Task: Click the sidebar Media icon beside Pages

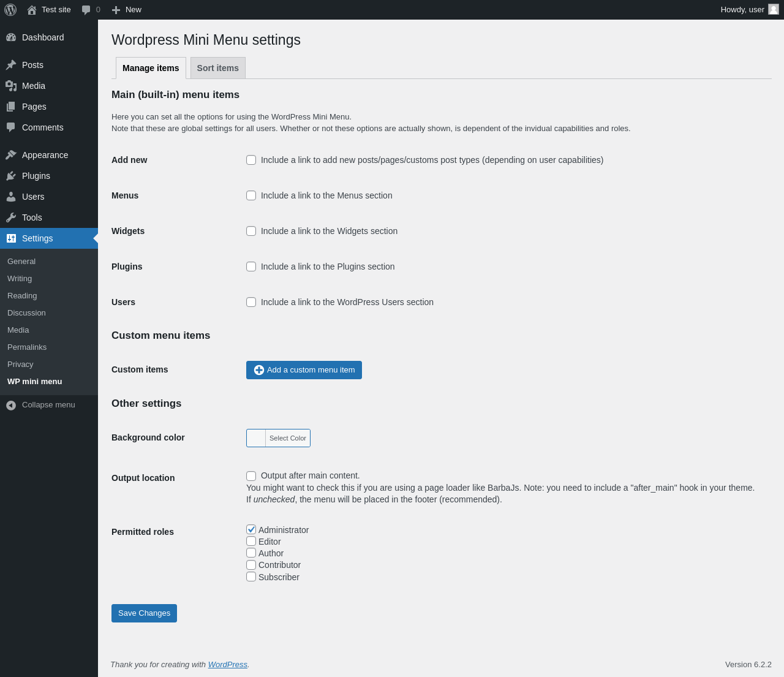Action: (x=11, y=86)
